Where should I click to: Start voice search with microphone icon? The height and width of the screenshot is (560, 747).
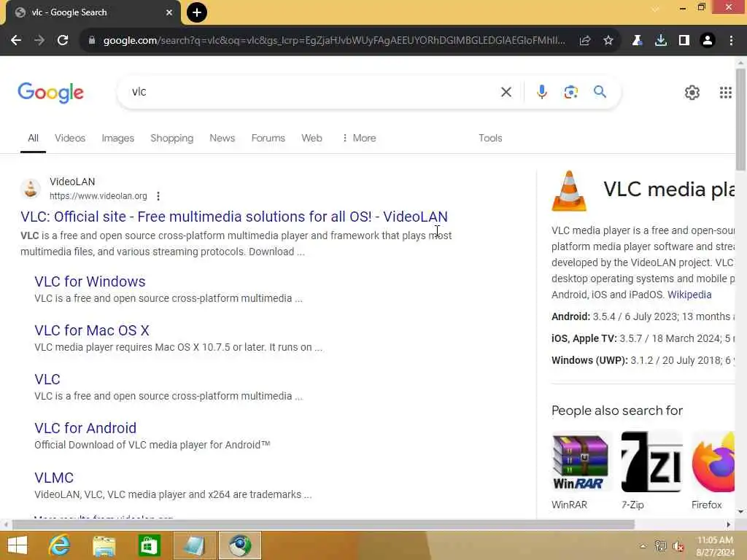pyautogui.click(x=542, y=92)
